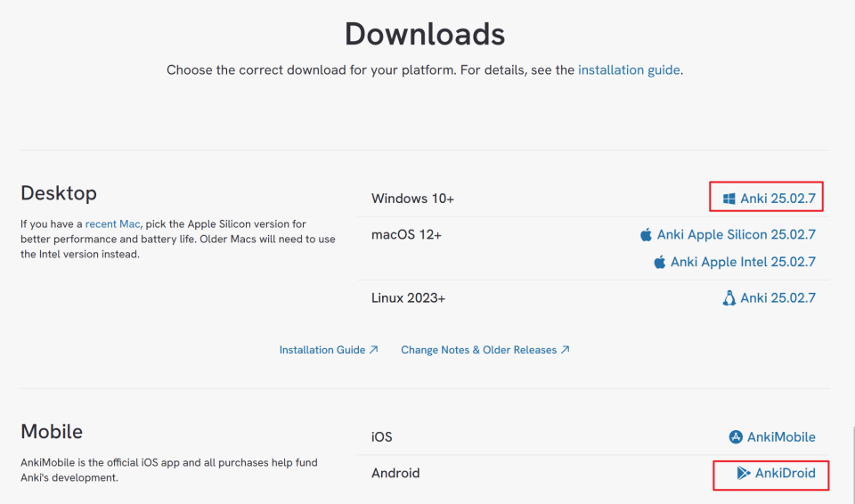Open the Installation Guide link below the desktop list
This screenshot has width=855, height=504.
click(329, 350)
